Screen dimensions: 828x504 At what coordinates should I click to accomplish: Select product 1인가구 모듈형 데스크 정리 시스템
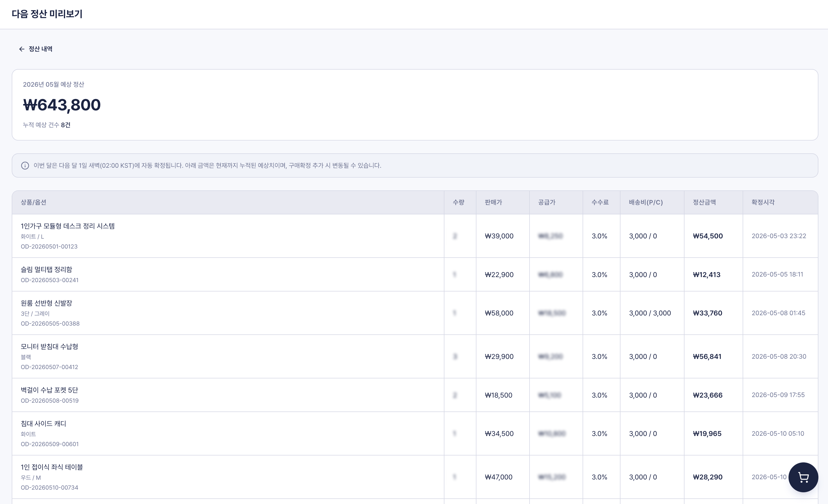[67, 226]
